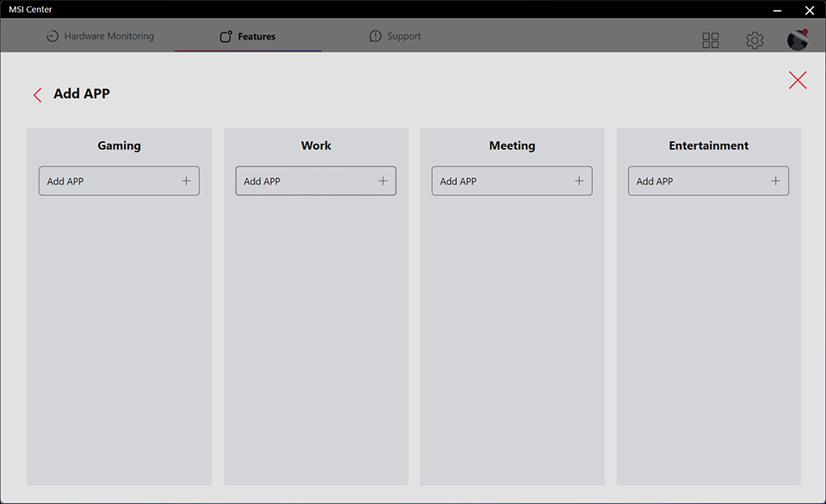Open the Hardware Monitoring tab

point(100,37)
